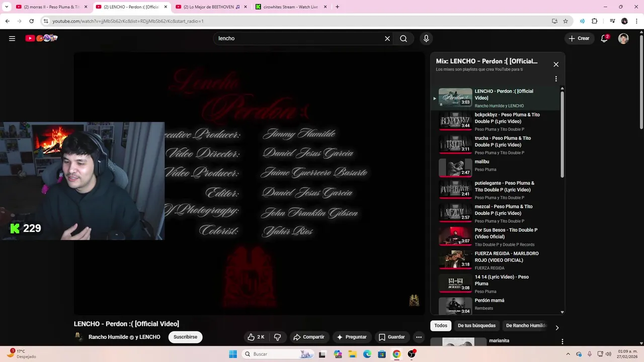Play 'FUERZA REGIDA - MARLBORO ROJO'

pyautogui.click(x=496, y=261)
